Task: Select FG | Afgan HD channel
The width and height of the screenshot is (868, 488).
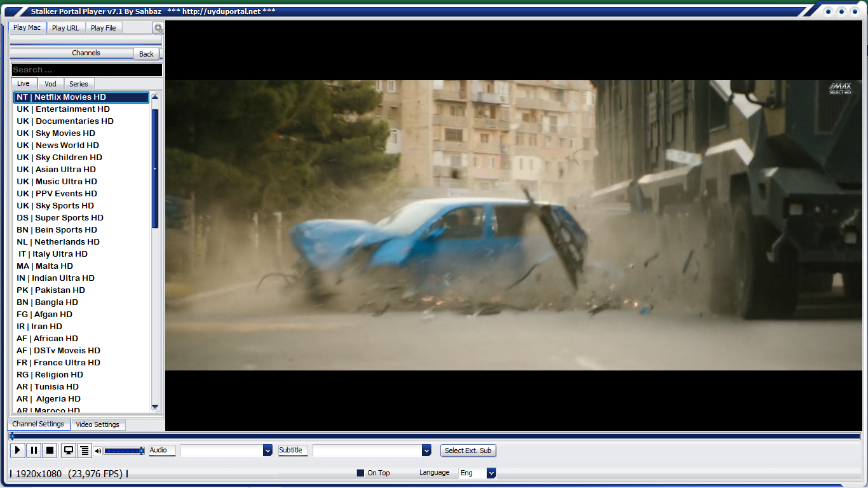Action: point(81,315)
